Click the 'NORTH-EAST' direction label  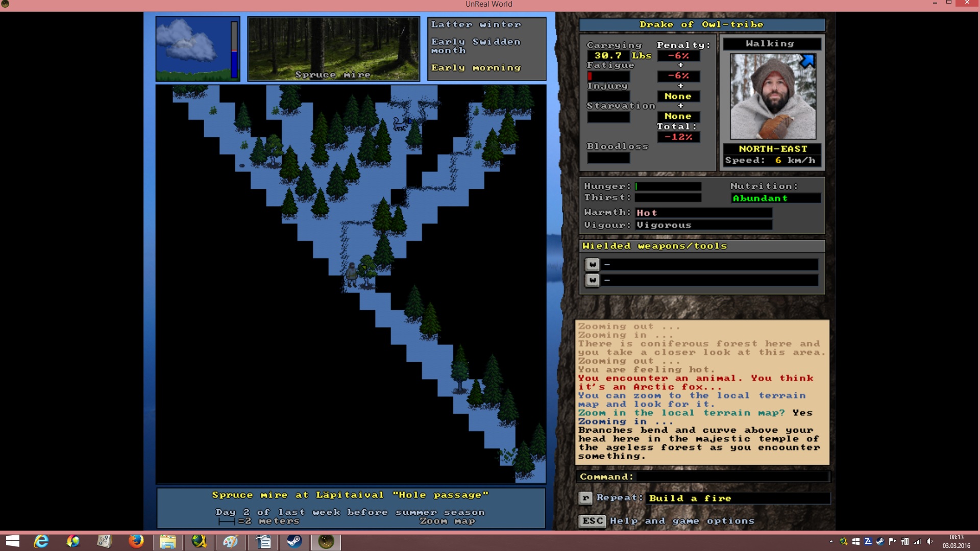[x=773, y=149]
